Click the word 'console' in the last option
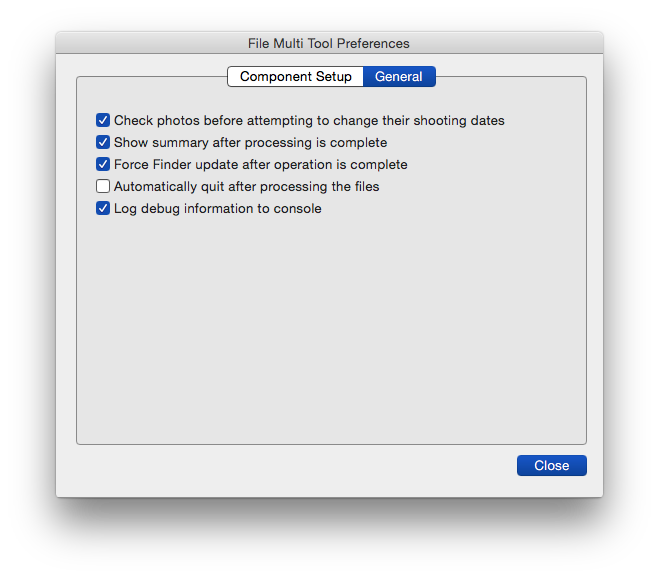 coord(296,208)
